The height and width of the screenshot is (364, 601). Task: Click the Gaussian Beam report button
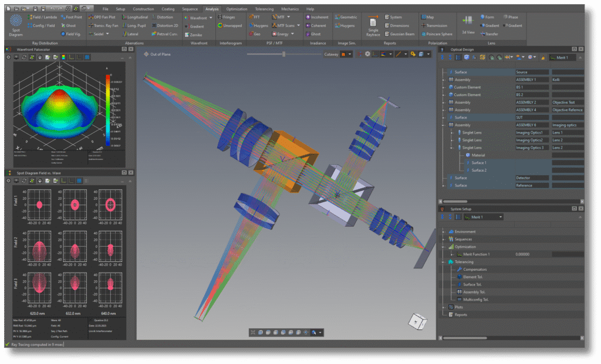tap(401, 34)
